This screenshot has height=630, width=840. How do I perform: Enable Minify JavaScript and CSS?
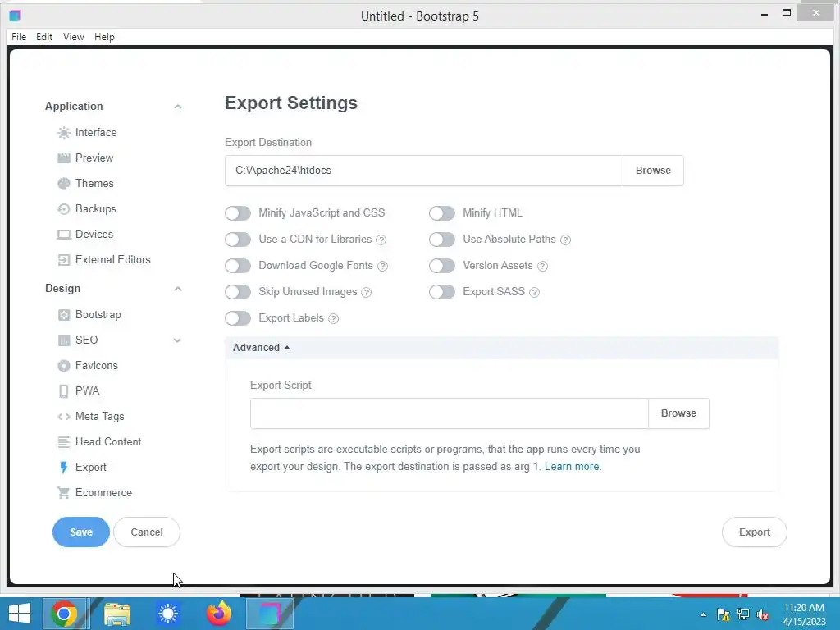(x=238, y=213)
